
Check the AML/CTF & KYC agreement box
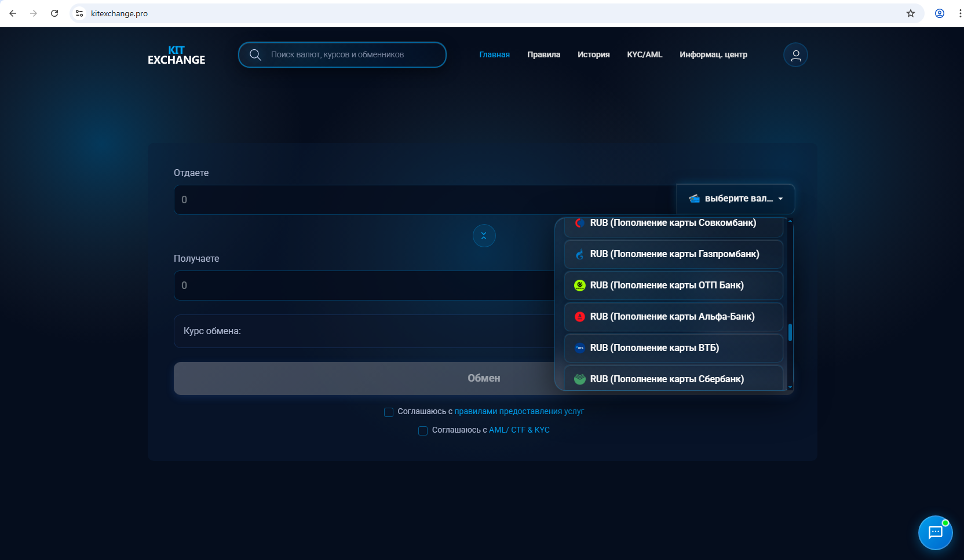pos(423,431)
